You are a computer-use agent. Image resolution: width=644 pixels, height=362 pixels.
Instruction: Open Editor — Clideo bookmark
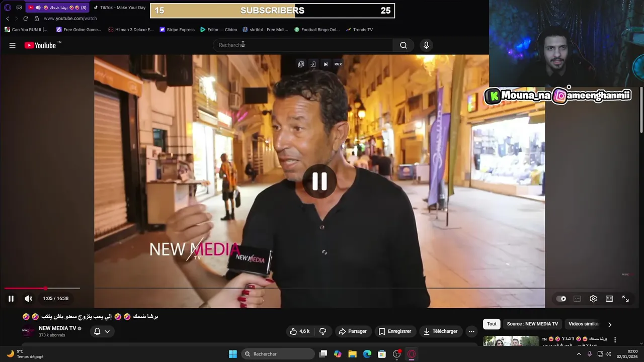coord(218,30)
